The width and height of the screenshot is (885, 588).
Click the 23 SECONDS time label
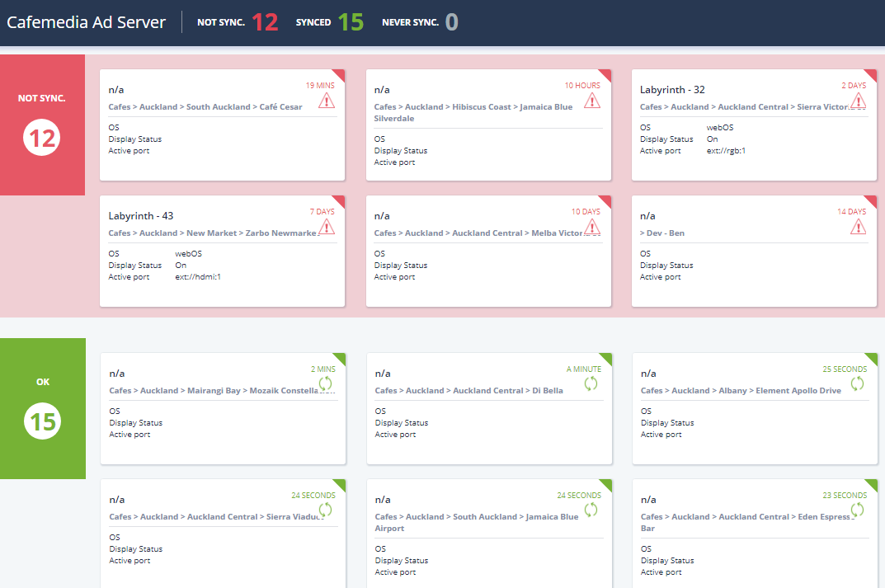(845, 495)
